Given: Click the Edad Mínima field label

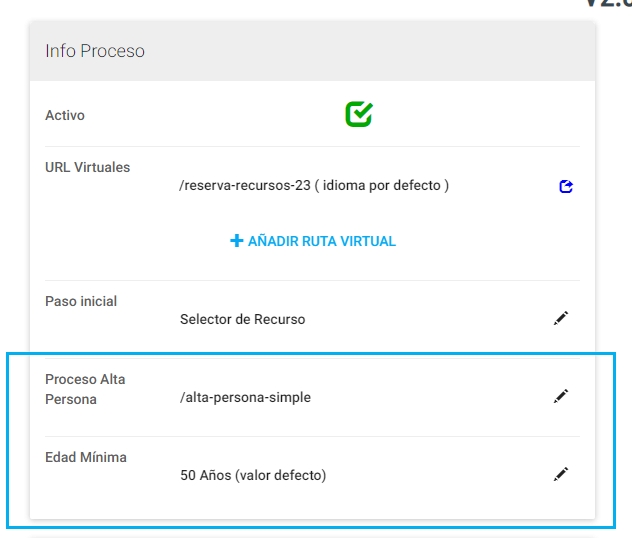Looking at the screenshot, I should pyautogui.click(x=86, y=457).
